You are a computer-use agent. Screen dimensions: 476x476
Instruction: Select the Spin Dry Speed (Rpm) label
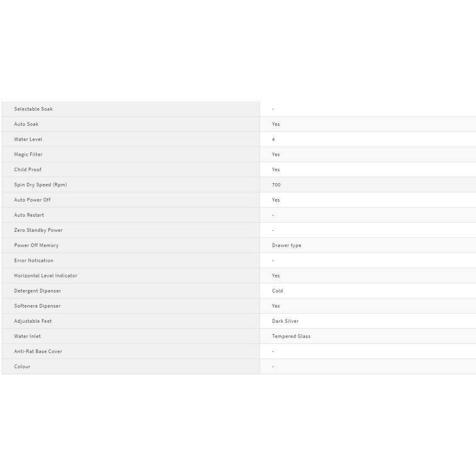[x=41, y=184]
